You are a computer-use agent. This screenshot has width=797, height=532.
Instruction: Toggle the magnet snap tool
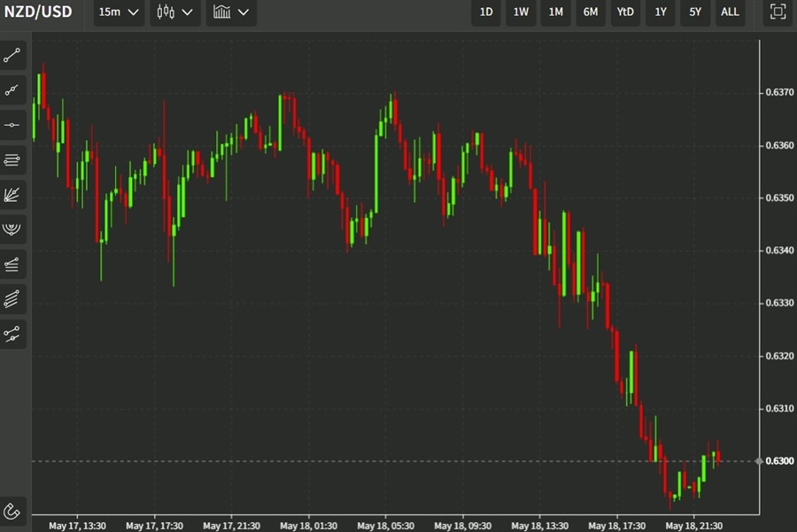[12, 511]
